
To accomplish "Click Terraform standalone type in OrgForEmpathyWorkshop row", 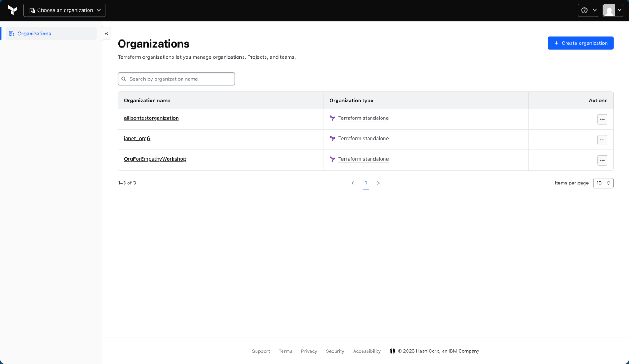I will [x=363, y=159].
